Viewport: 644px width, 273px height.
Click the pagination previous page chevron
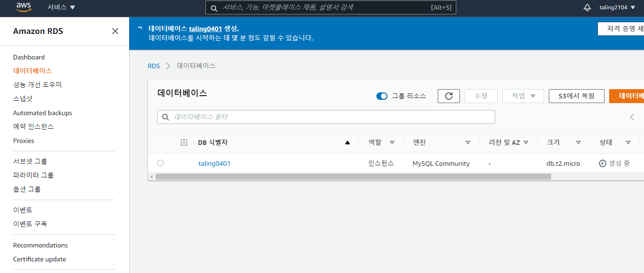[632, 117]
